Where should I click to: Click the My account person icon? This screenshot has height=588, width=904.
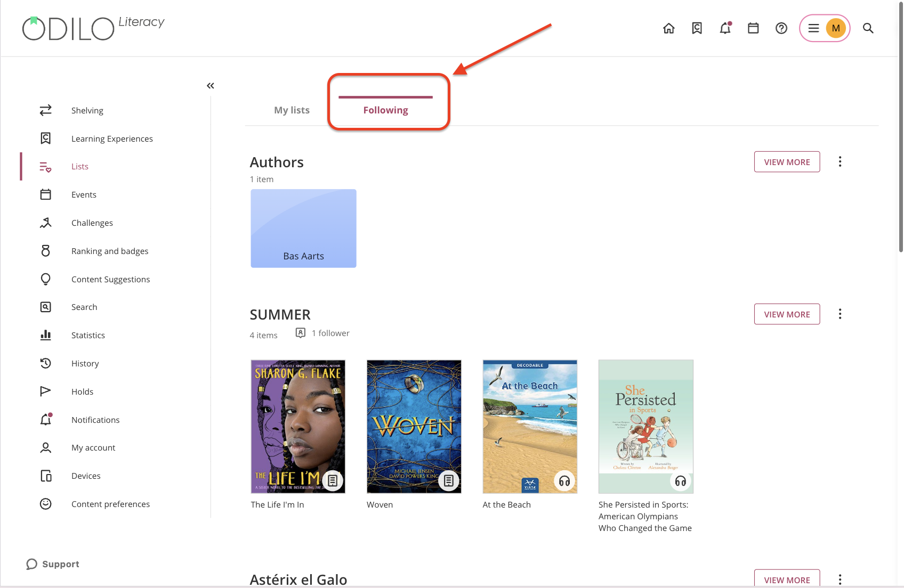[46, 448]
